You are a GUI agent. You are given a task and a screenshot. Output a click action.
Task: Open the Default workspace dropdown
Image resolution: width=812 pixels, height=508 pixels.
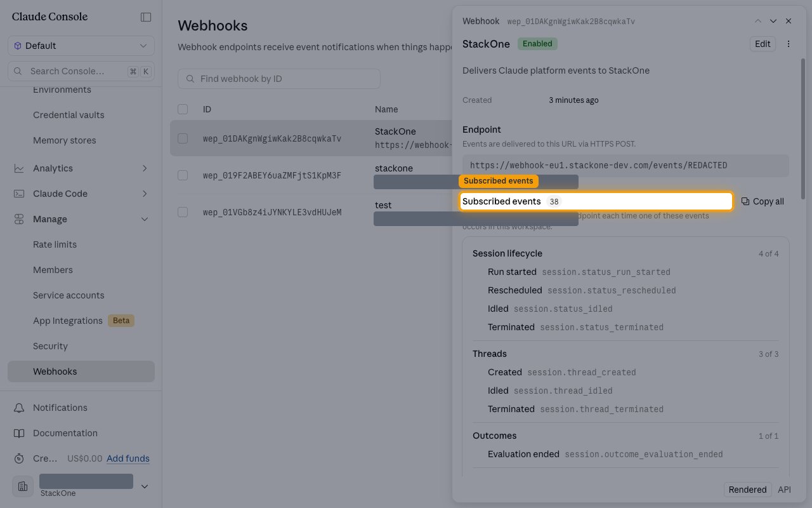[x=81, y=46]
